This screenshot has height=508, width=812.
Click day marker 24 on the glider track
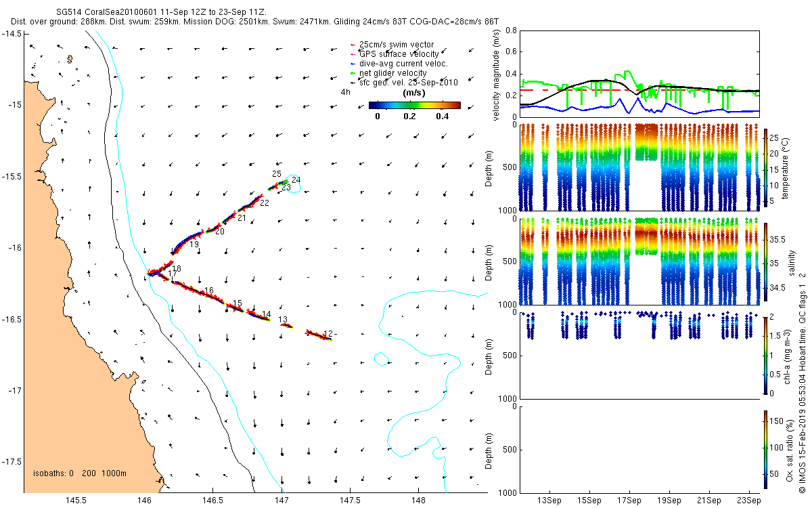296,179
